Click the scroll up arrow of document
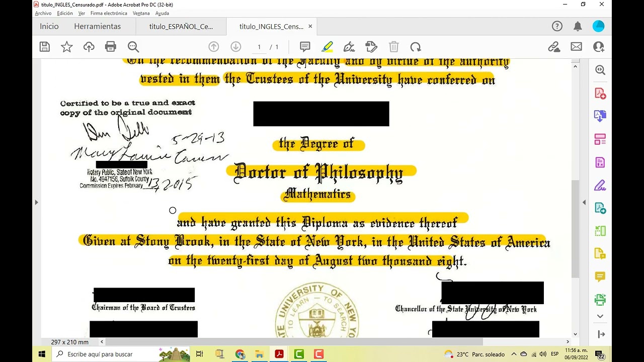This screenshot has height=362, width=644. (x=575, y=66)
